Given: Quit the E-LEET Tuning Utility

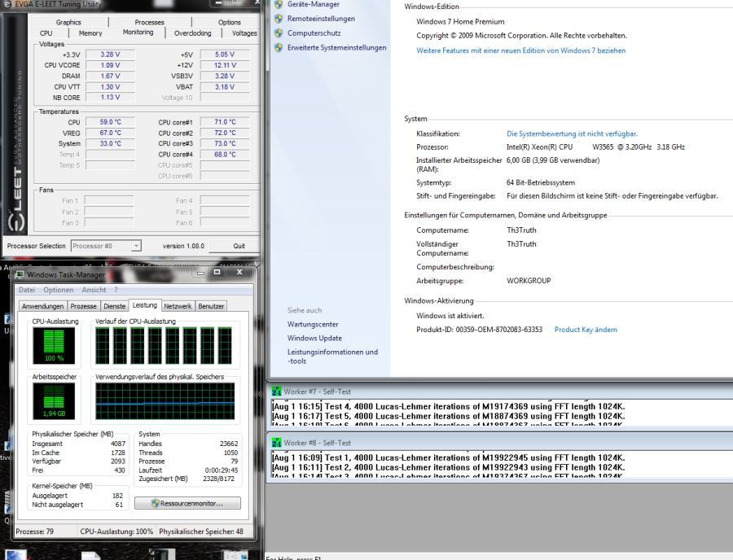Looking at the screenshot, I should pos(234,246).
